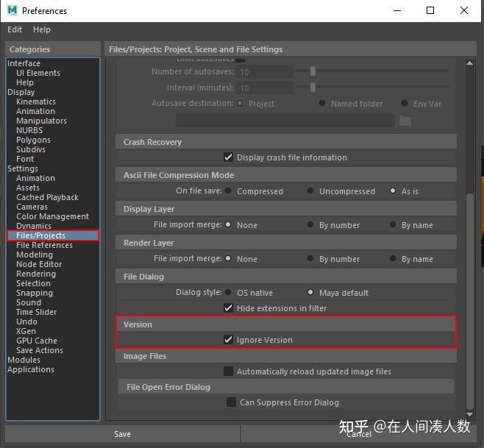
Task: Toggle Display crash file information checkbox
Action: [x=229, y=157]
